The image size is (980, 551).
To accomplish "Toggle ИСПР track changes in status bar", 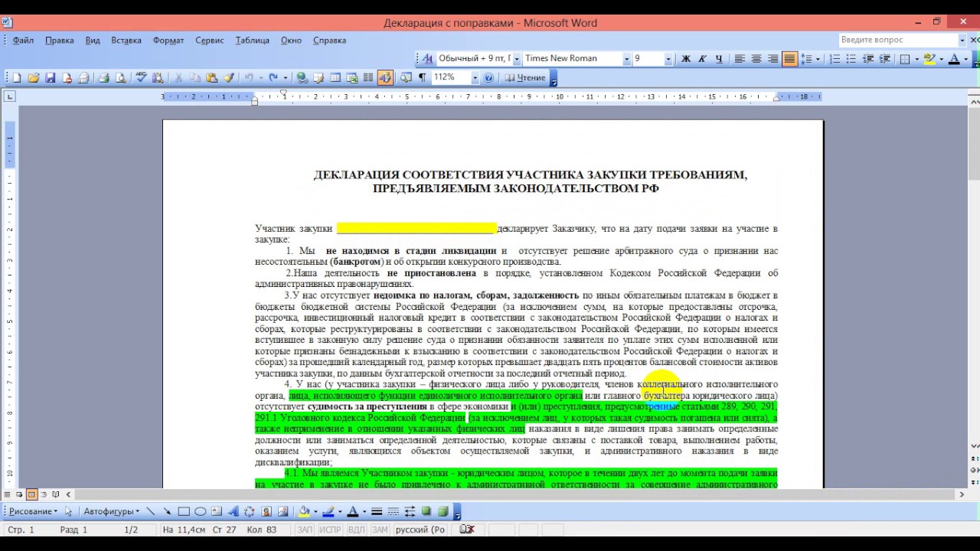I will 330,530.
